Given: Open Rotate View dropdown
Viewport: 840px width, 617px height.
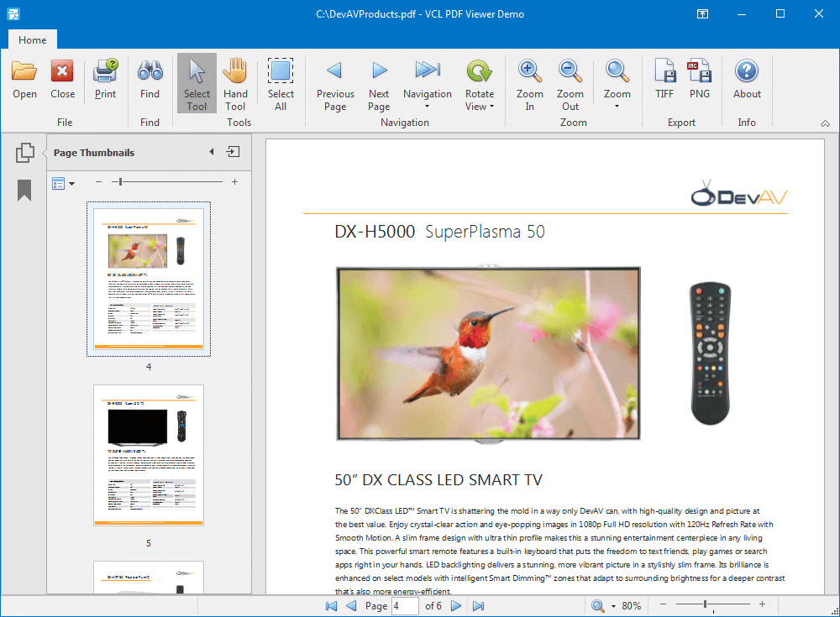Looking at the screenshot, I should pos(480,84).
